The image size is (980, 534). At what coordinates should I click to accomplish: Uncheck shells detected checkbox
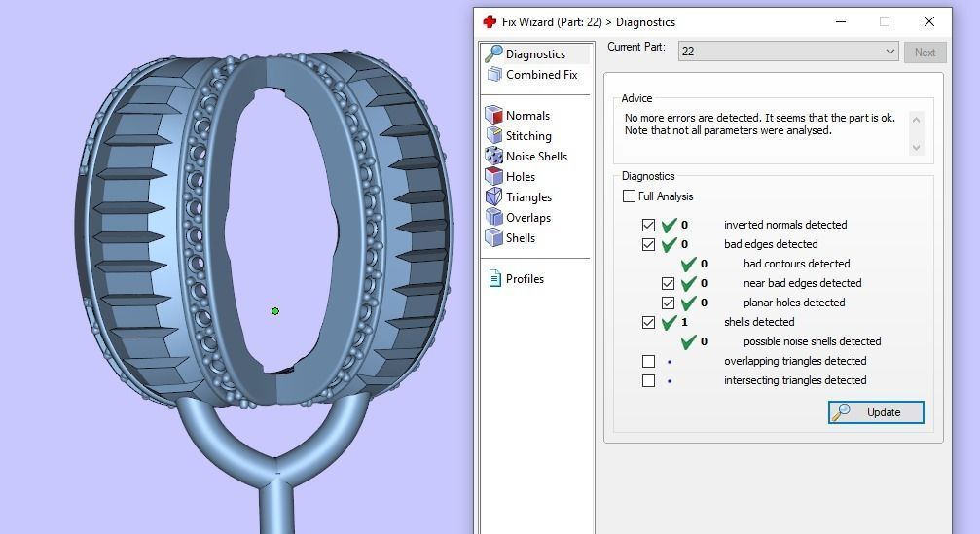649,322
